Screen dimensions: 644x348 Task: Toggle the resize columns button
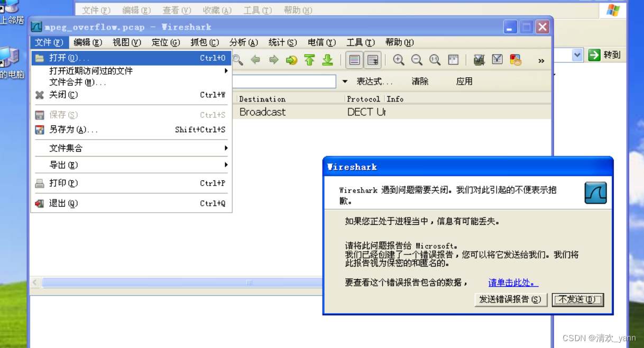coord(453,60)
